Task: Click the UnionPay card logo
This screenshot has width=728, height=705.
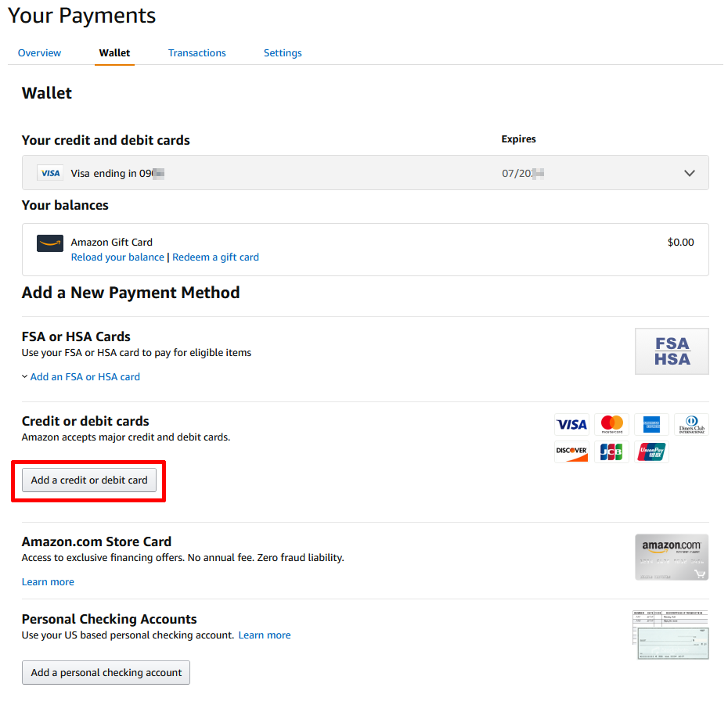Action: 652,451
